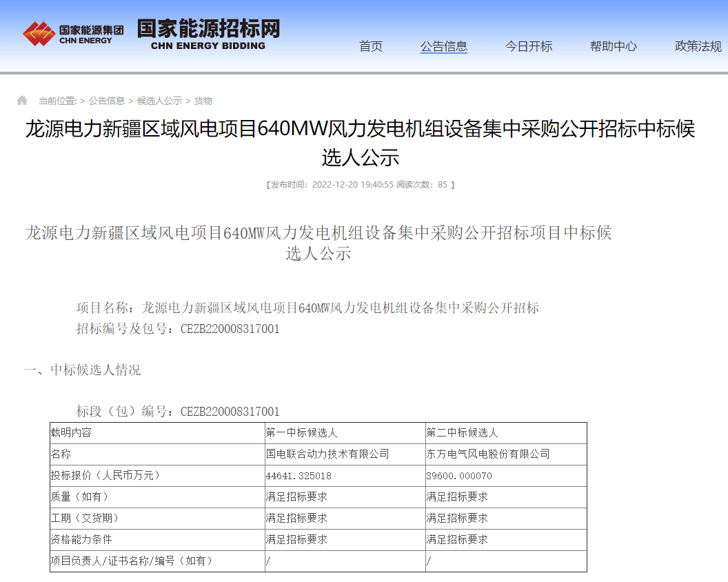Click the 投标报价（人民币万元）row label
The image size is (728, 582).
tap(157, 476)
